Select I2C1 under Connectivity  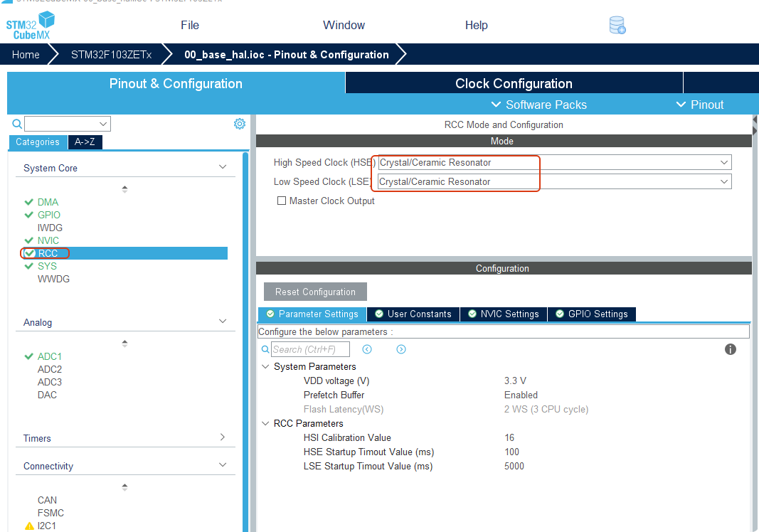click(46, 526)
